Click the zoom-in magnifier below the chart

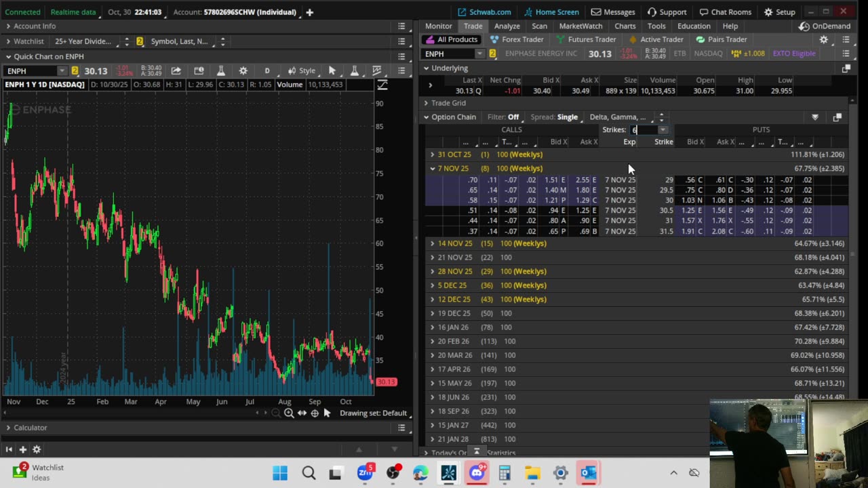click(x=289, y=413)
